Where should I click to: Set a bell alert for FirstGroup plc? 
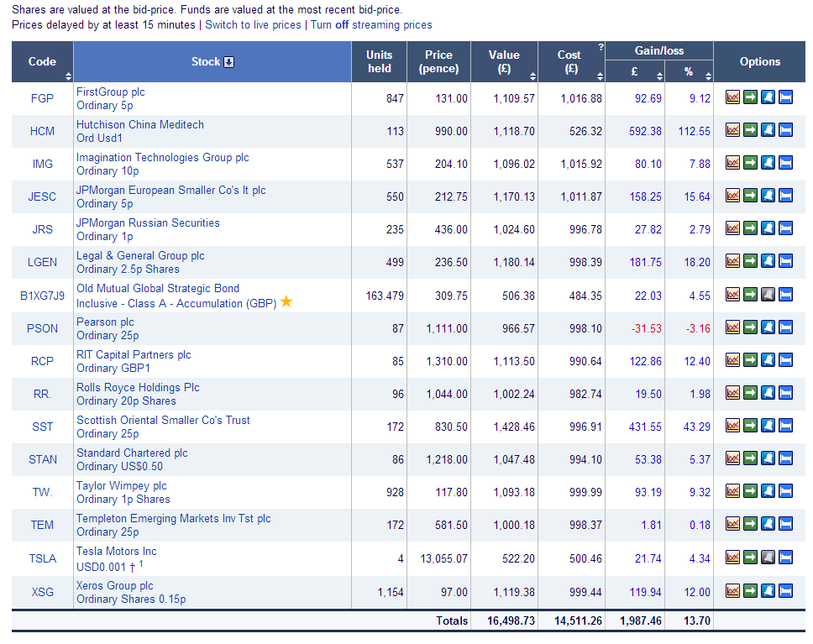pos(768,97)
